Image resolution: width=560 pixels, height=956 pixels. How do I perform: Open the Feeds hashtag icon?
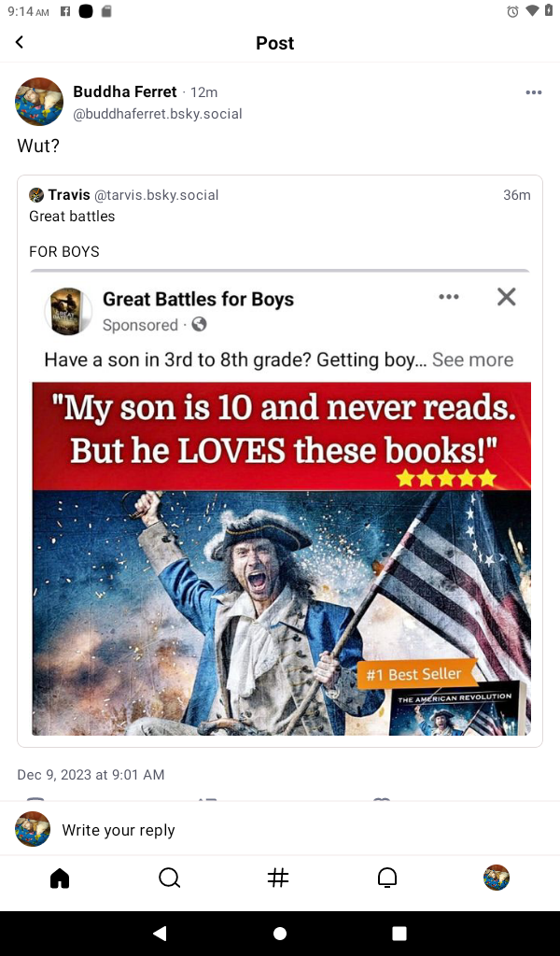point(278,878)
